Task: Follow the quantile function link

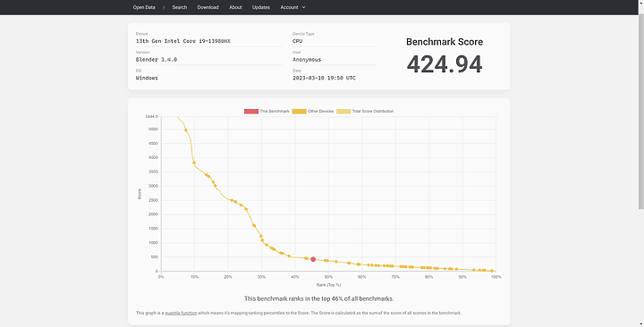Action: click(181, 313)
